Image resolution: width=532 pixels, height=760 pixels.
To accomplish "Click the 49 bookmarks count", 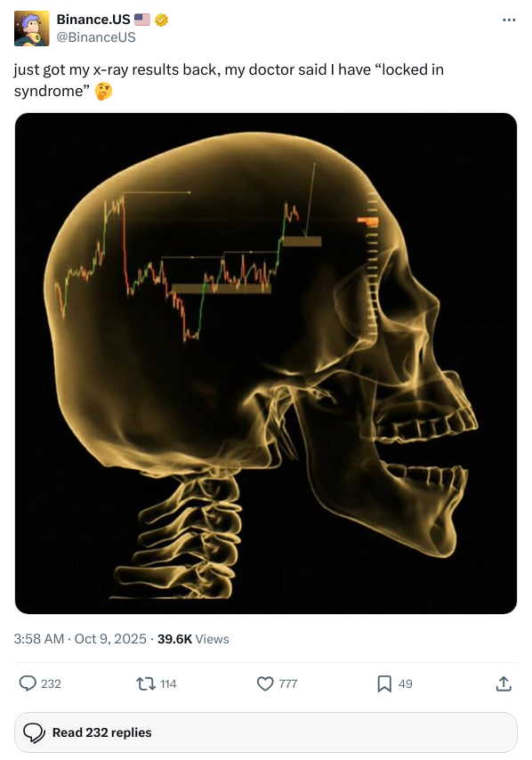I will point(405,683).
